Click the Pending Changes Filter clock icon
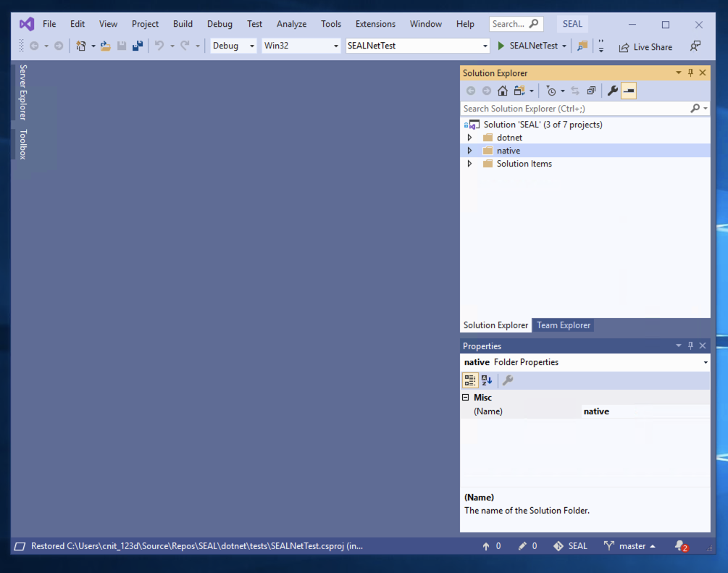The height and width of the screenshot is (573, 728). (551, 91)
